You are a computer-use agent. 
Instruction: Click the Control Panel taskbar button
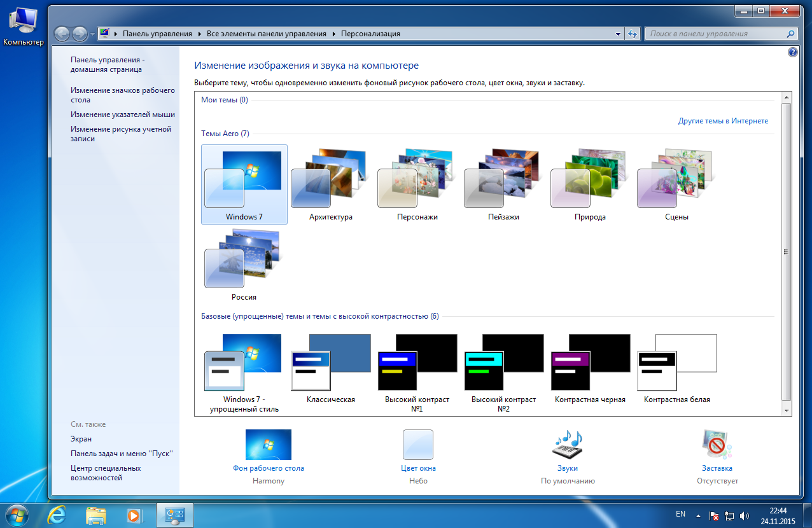click(x=174, y=515)
